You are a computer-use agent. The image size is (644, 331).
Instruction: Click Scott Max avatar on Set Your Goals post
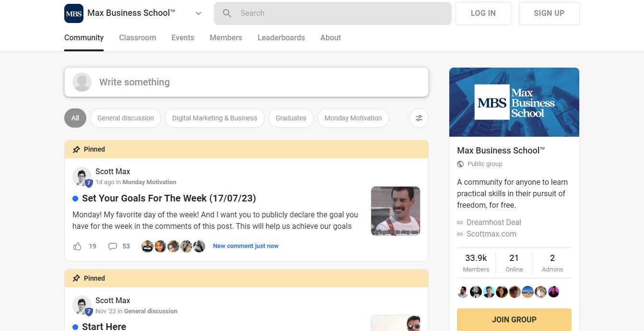click(x=82, y=177)
